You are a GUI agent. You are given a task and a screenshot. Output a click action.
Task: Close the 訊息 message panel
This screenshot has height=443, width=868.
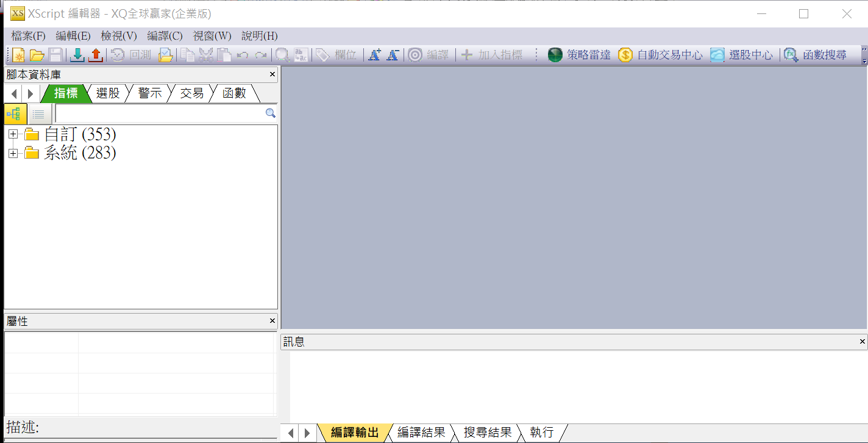point(862,342)
